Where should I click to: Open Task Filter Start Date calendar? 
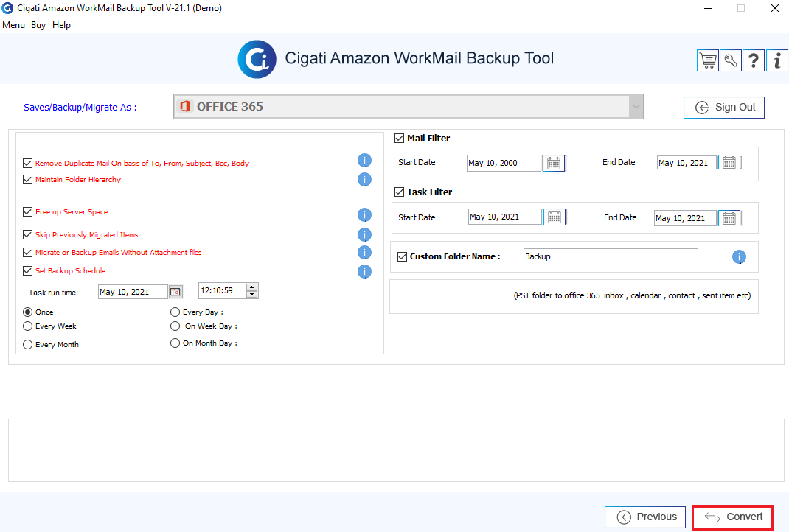click(x=555, y=217)
